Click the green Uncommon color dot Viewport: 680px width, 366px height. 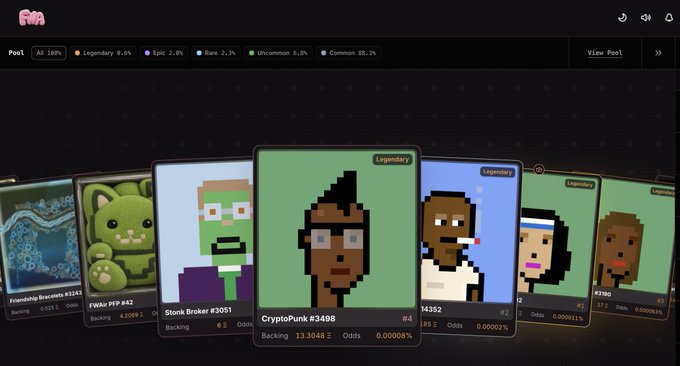tap(252, 53)
